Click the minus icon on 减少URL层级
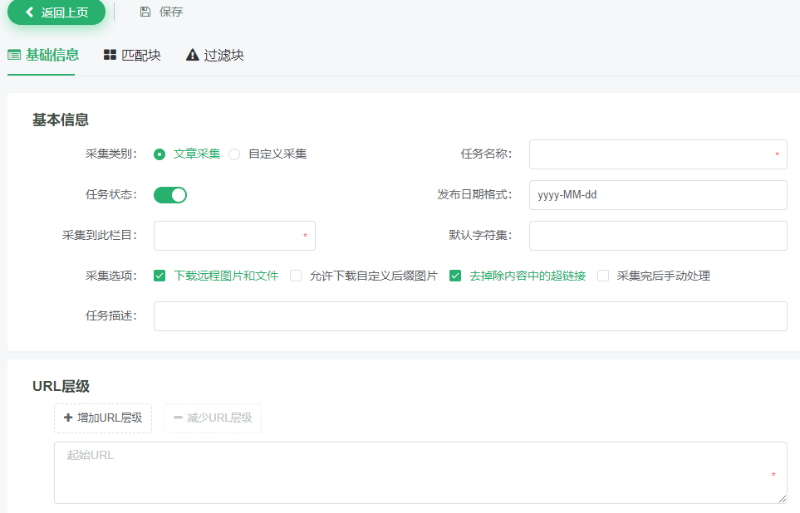The image size is (800, 513). (178, 418)
